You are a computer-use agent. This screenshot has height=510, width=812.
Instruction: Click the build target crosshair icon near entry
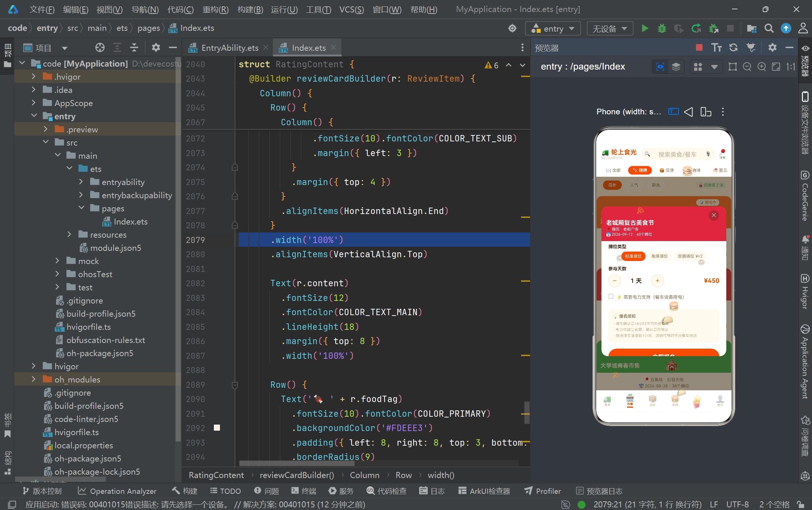pos(512,28)
